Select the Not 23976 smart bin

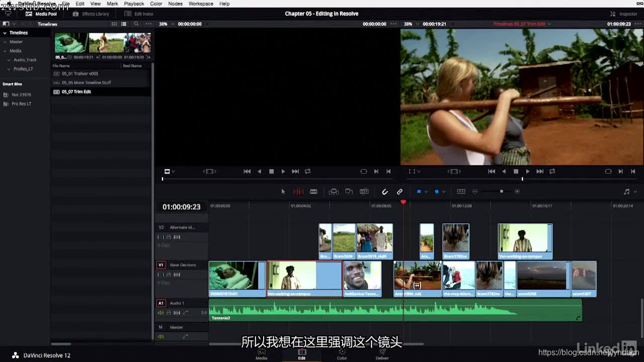[x=21, y=95]
